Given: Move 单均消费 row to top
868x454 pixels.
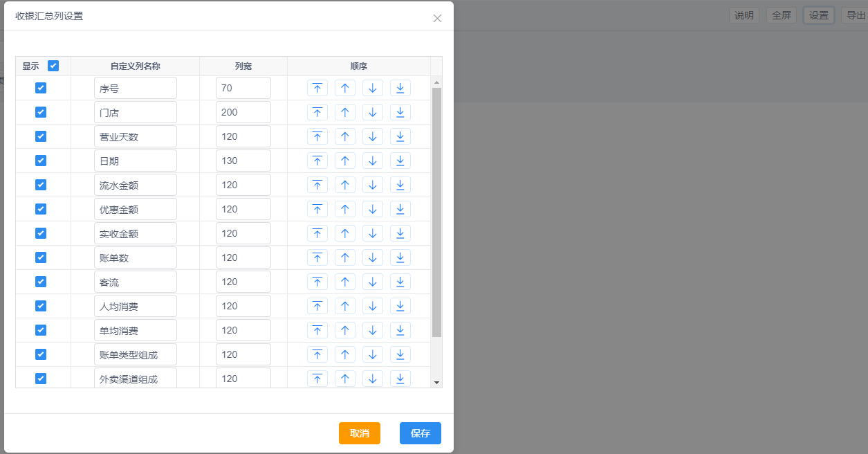Looking at the screenshot, I should (x=317, y=330).
